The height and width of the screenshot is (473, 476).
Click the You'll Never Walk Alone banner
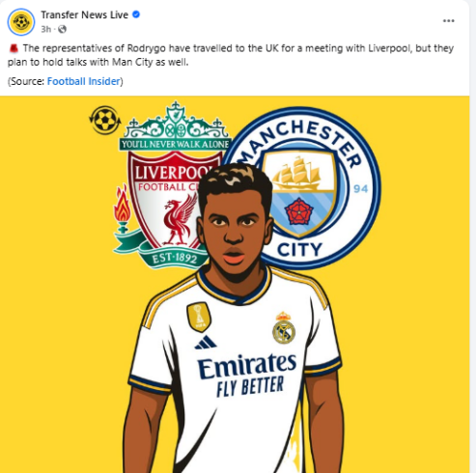point(176,144)
